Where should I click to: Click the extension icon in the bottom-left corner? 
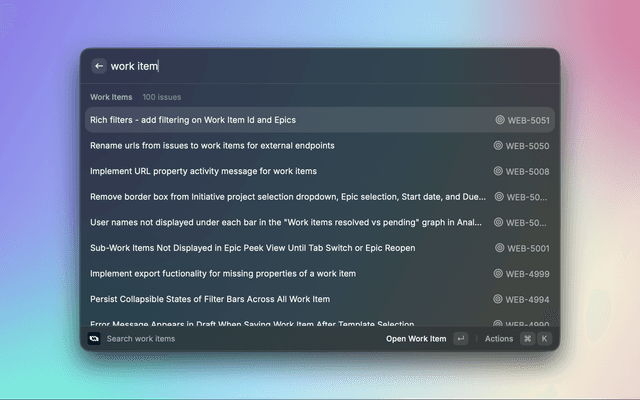point(94,339)
